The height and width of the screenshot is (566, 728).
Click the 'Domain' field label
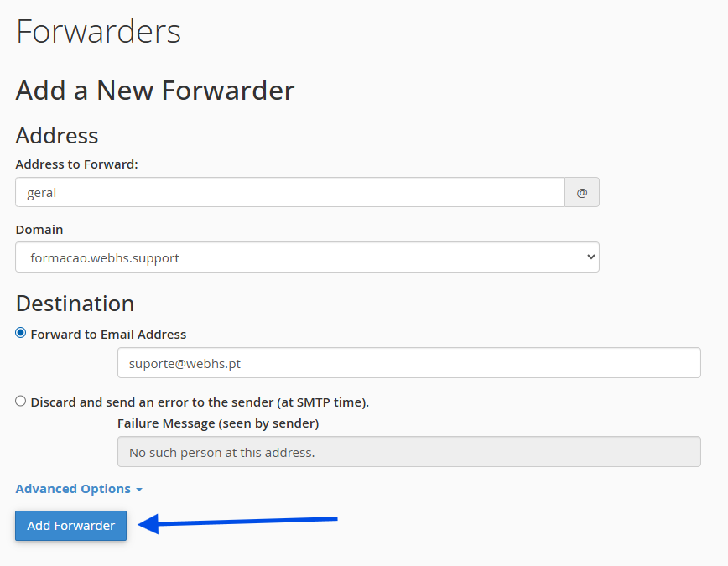pyautogui.click(x=39, y=229)
